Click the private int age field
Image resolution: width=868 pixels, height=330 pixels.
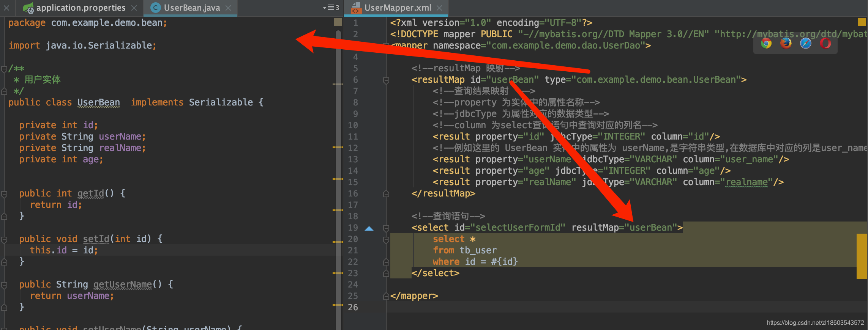[x=61, y=159]
